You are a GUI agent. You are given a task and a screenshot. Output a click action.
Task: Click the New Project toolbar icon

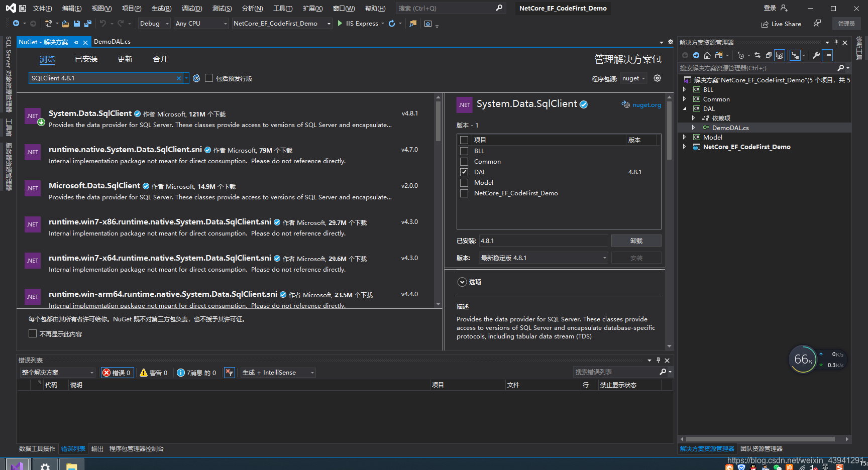pyautogui.click(x=49, y=24)
